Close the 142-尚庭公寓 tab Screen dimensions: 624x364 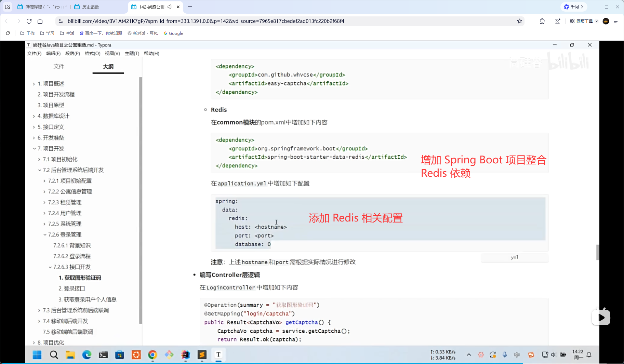click(x=178, y=7)
